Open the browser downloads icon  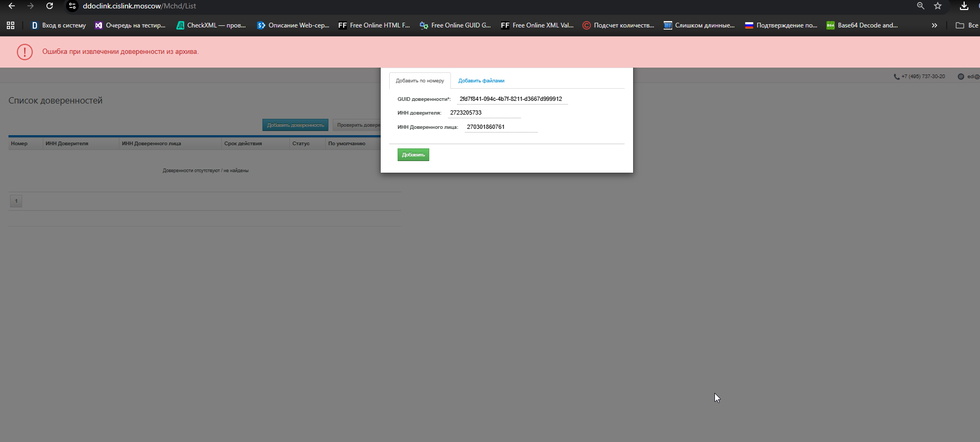[x=964, y=6]
